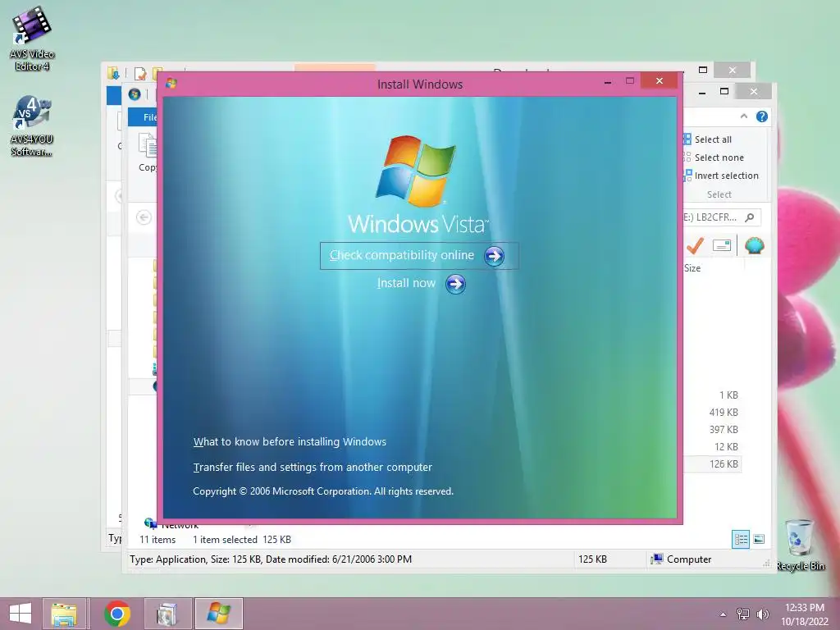The image size is (840, 630).
Task: Open Transfer files and settings from another computer
Action: tap(313, 467)
